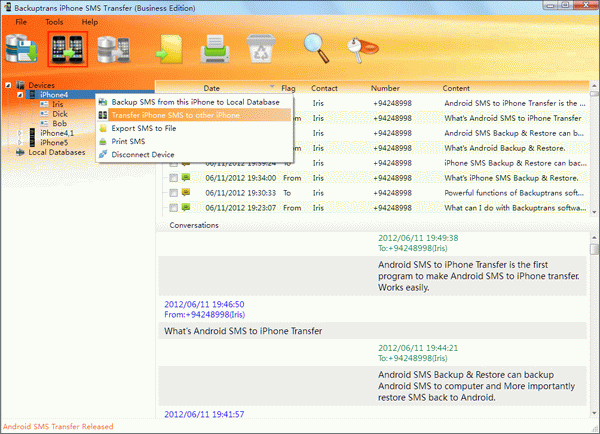Image resolution: width=600 pixels, height=434 pixels.
Task: Click the recycle bin delete toolbar icon
Action: click(x=261, y=49)
